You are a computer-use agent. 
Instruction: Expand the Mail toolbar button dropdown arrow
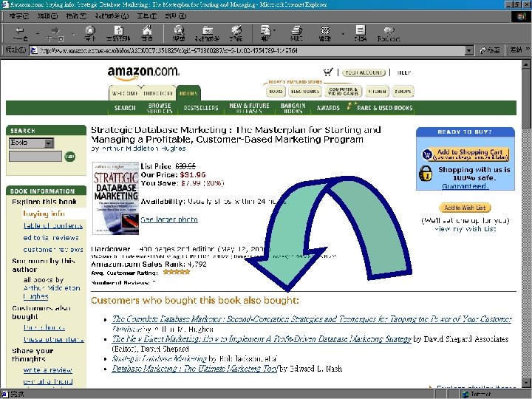(274, 30)
